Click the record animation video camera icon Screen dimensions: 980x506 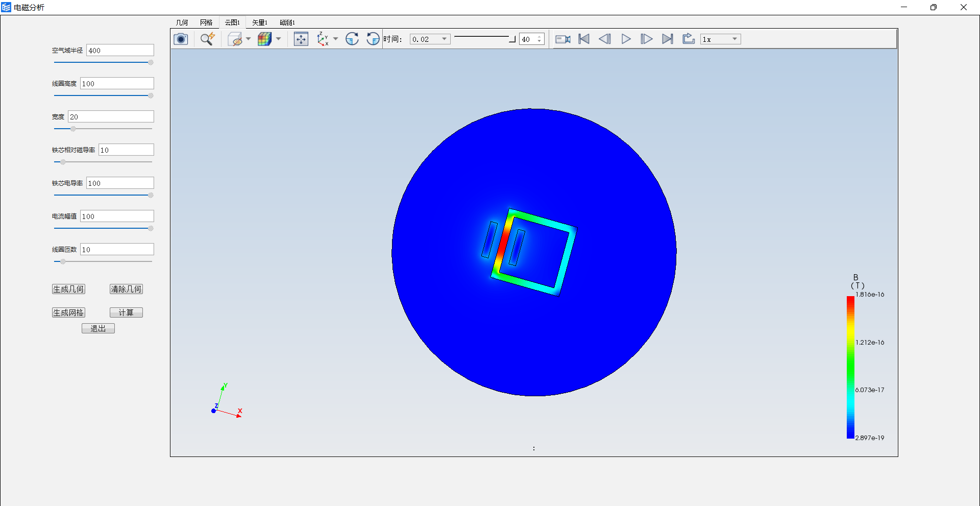coord(563,39)
